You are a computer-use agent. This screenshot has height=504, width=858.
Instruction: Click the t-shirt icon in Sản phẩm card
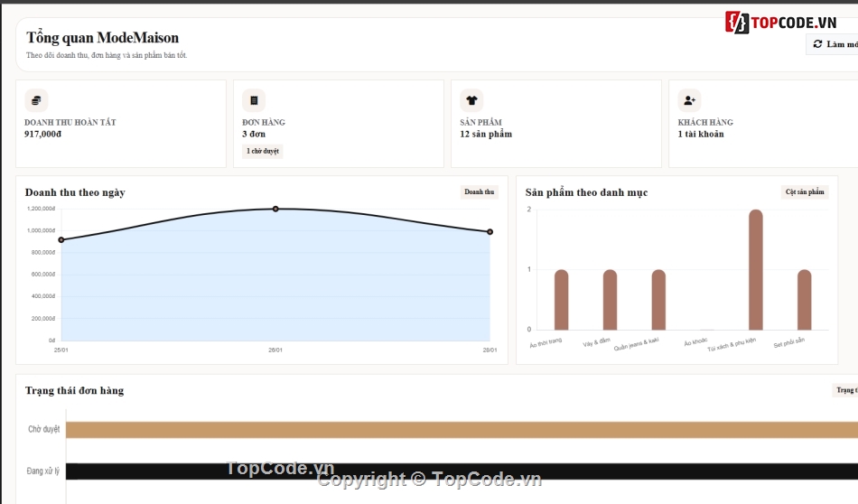(x=471, y=100)
